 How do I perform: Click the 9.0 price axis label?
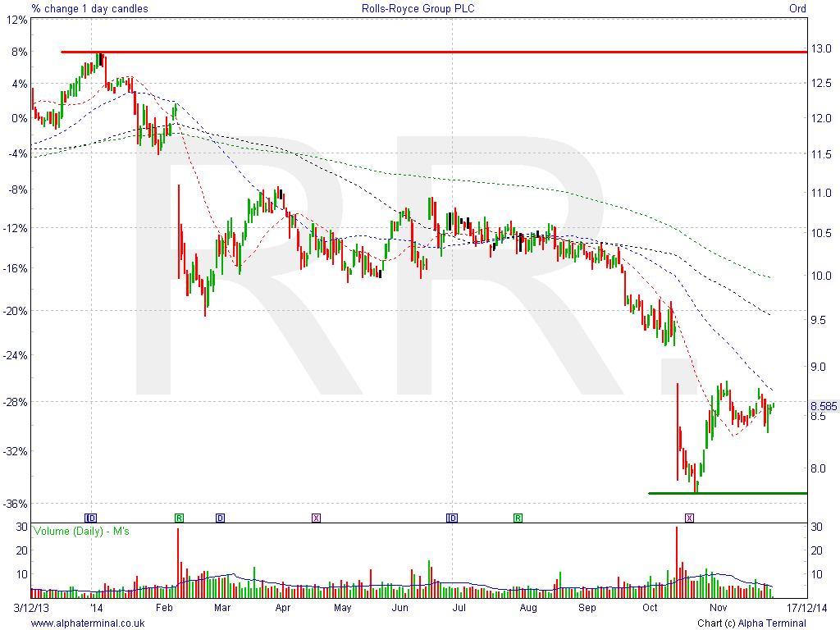pyautogui.click(x=818, y=367)
